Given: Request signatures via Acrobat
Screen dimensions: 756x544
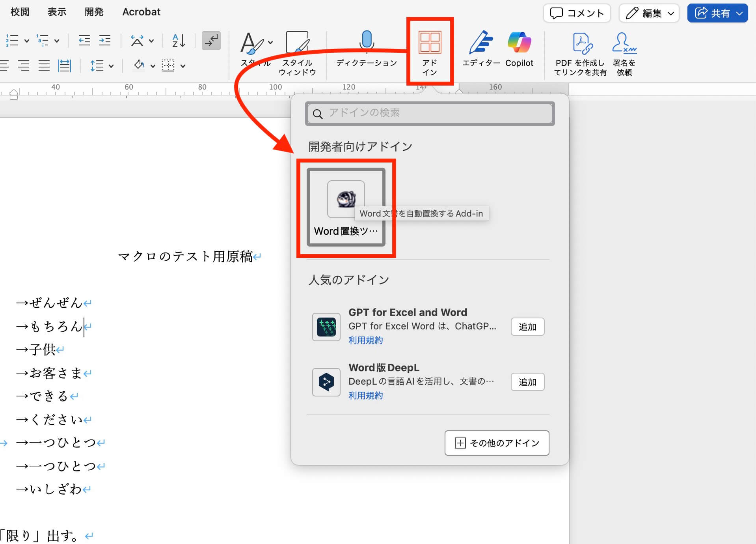Looking at the screenshot, I should tap(624, 54).
